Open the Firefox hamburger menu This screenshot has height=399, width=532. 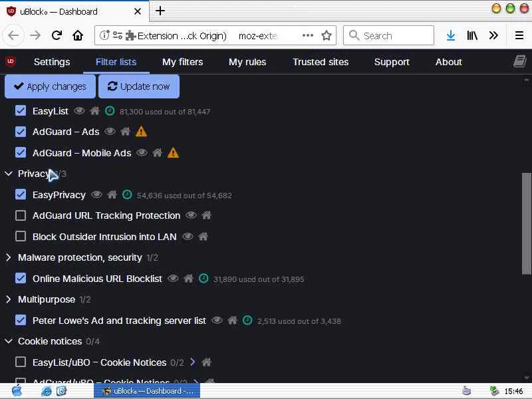pyautogui.click(x=519, y=35)
